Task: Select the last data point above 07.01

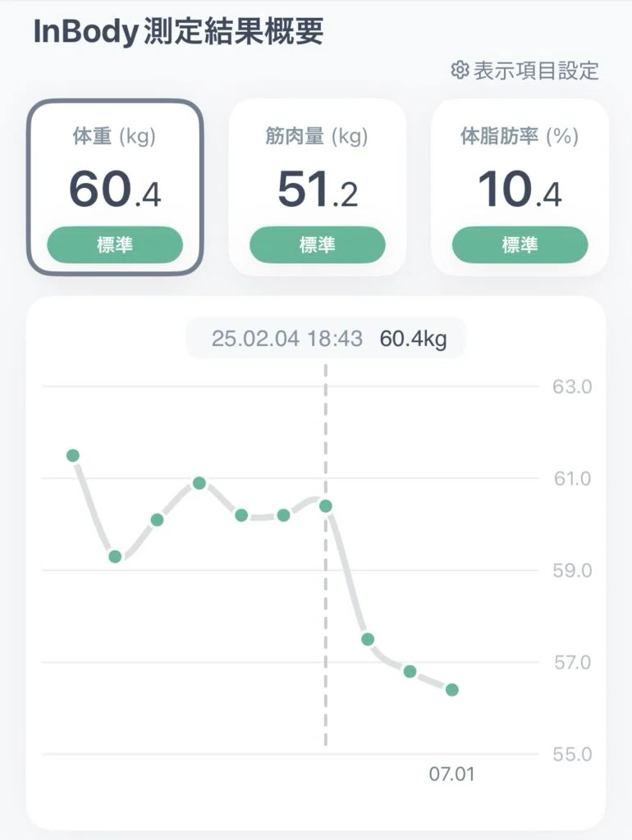Action: pos(452,689)
